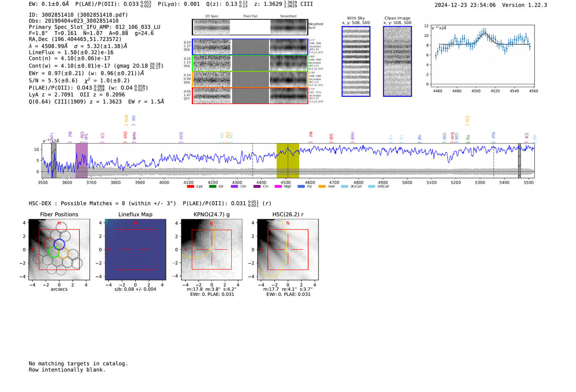Click 'Row intentionally blank.' text
This screenshot has width=576, height=392.
coord(67,370)
